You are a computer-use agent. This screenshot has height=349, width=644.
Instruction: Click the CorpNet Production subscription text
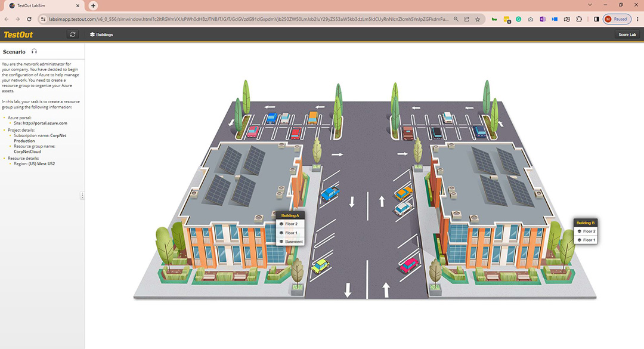point(40,138)
